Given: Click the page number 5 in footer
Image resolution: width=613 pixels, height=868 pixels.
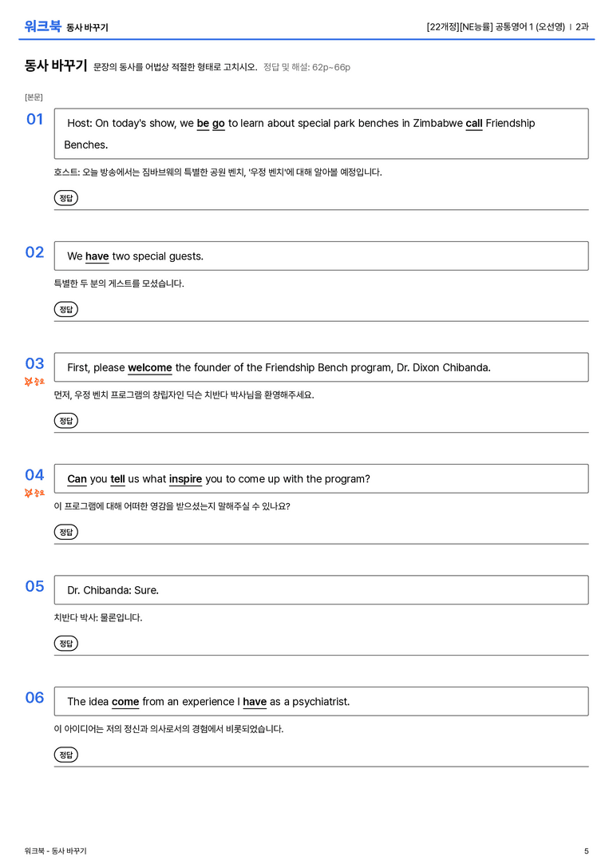Looking at the screenshot, I should coord(587,851).
